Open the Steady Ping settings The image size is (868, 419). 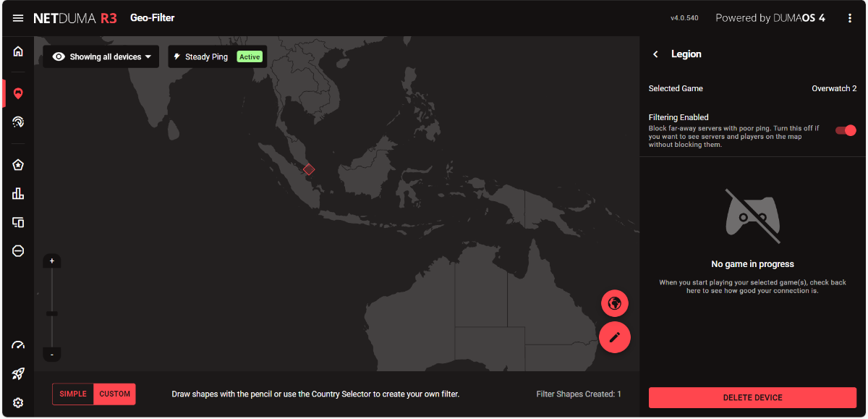217,57
